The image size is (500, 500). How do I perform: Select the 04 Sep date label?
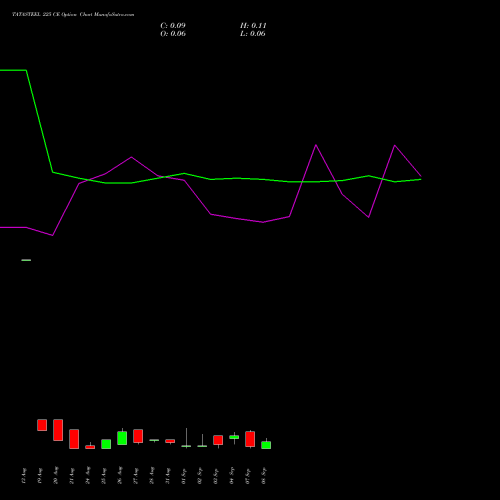pos(232,475)
